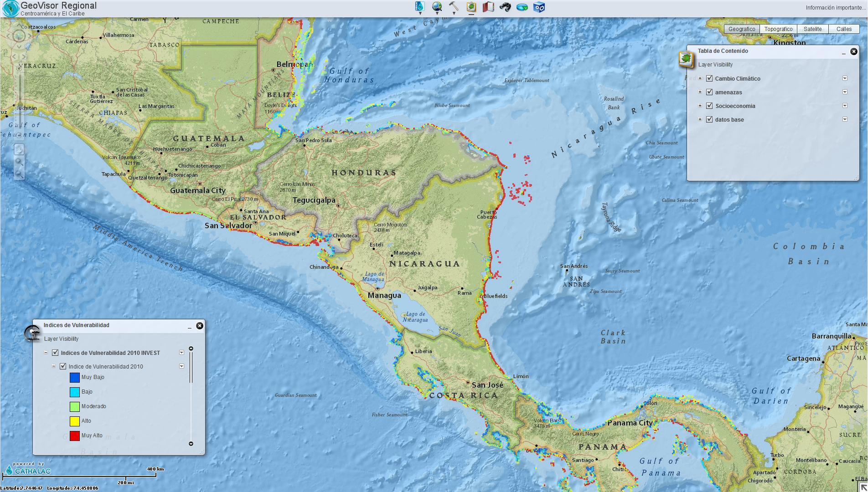The image size is (868, 492).
Task: Click the blue pie chart icon
Action: [522, 7]
